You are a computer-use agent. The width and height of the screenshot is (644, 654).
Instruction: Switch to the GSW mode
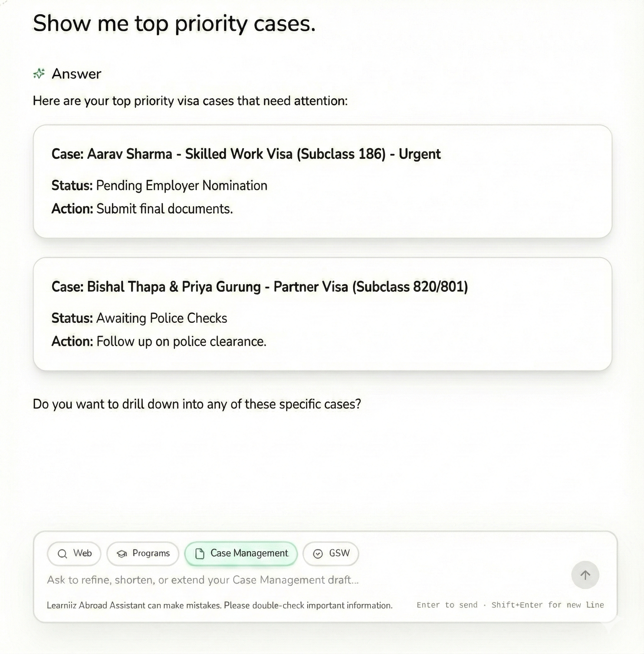coord(330,554)
